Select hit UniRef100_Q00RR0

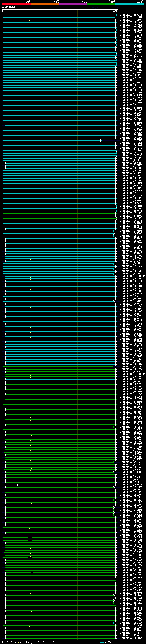pos(131,95)
